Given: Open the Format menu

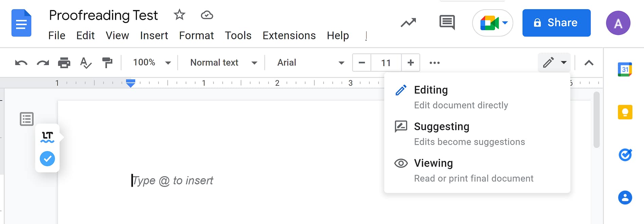Looking at the screenshot, I should click(x=196, y=35).
